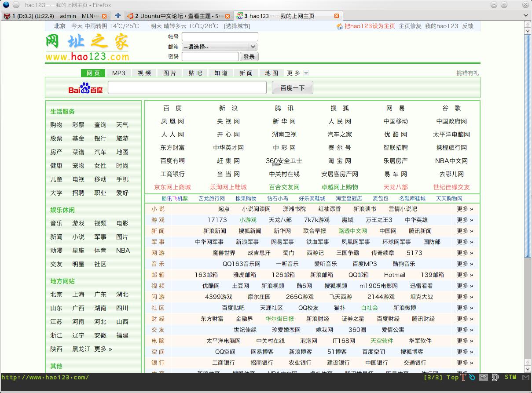Click the STM indicator in status bar
Screen dimensions: 532x393
coord(510,377)
